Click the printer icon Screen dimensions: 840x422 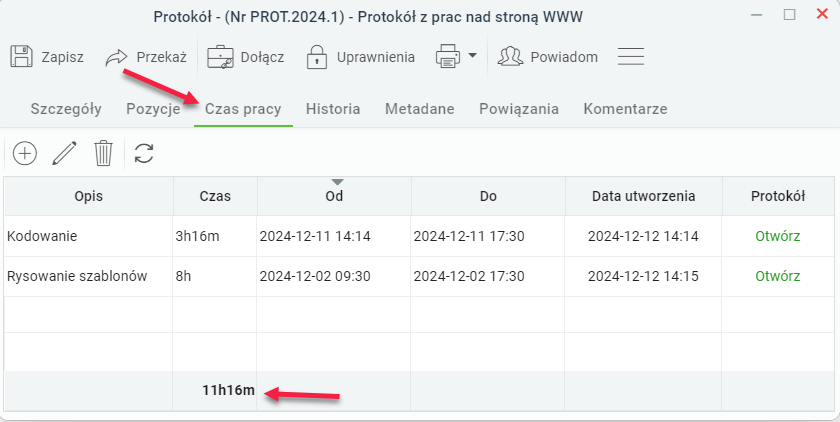pyautogui.click(x=448, y=57)
